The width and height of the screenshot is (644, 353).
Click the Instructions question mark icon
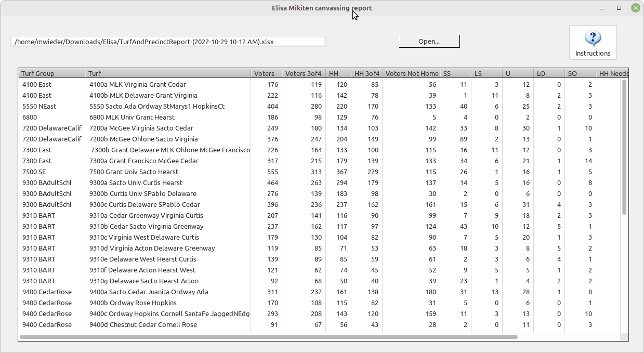coord(593,38)
